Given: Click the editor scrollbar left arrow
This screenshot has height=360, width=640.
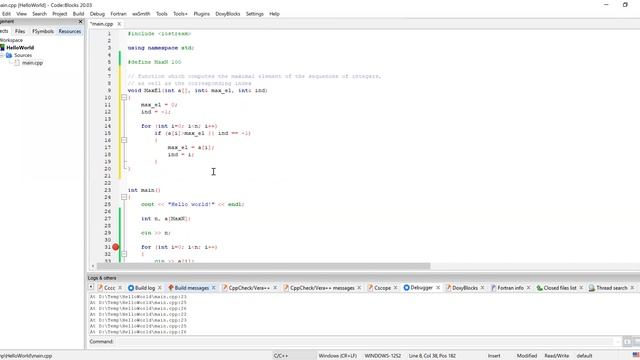Looking at the screenshot, I should [x=93, y=266].
